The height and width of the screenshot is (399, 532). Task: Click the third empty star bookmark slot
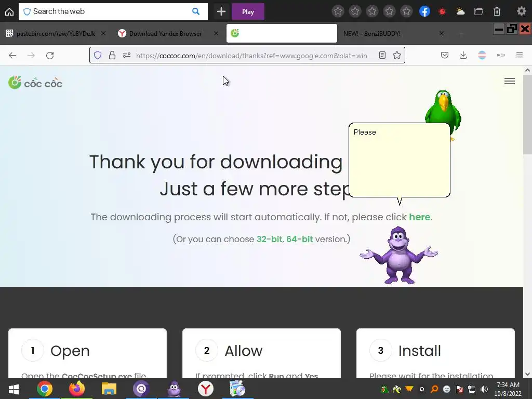pos(372,11)
